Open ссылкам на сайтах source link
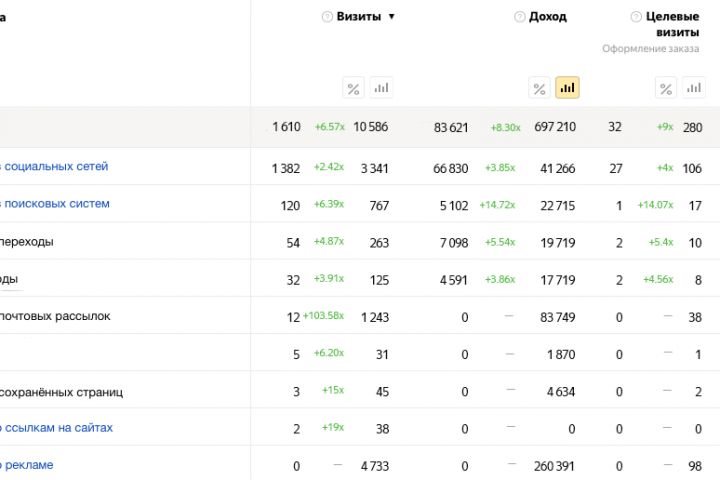The image size is (720, 480). tap(57, 427)
